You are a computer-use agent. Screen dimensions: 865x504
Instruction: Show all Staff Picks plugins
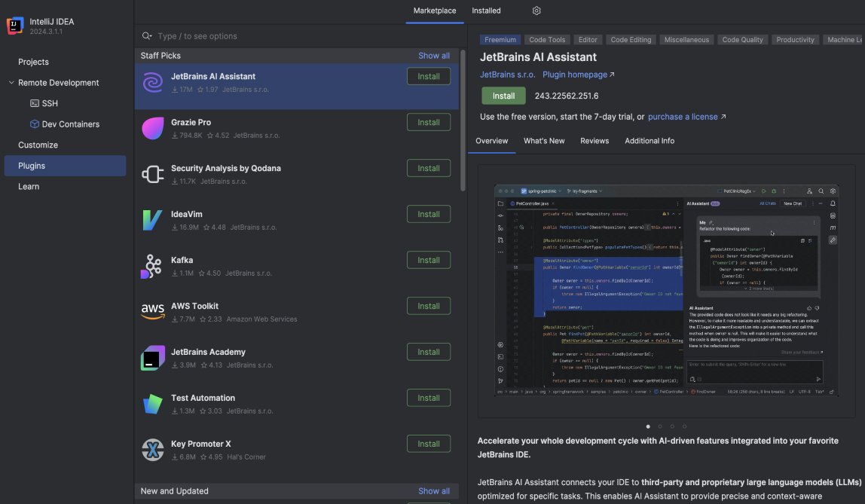click(x=433, y=56)
